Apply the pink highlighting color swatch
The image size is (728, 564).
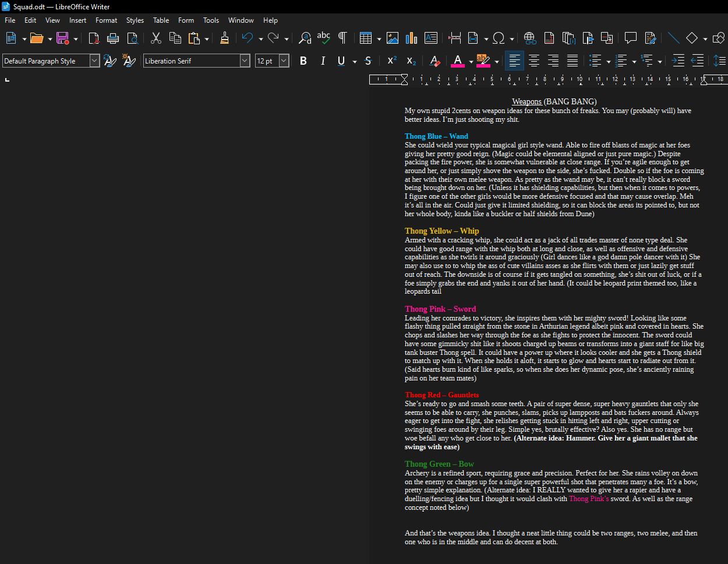tap(483, 61)
